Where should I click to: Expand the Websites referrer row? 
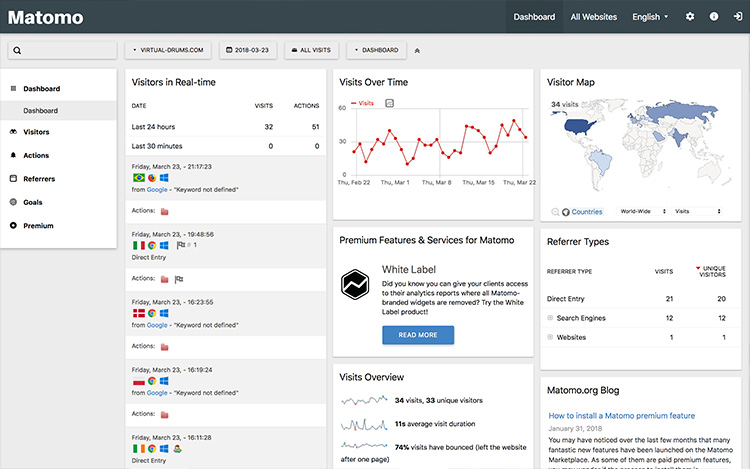[550, 337]
